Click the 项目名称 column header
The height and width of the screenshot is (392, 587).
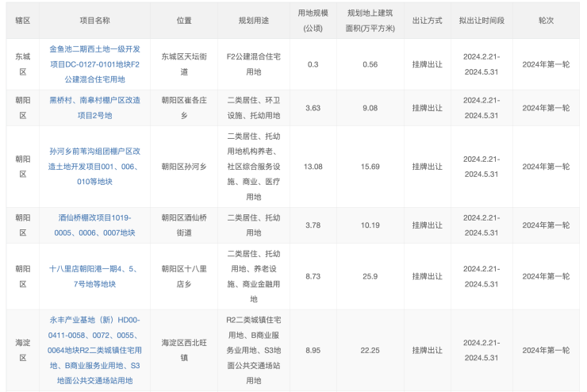pyautogui.click(x=94, y=20)
